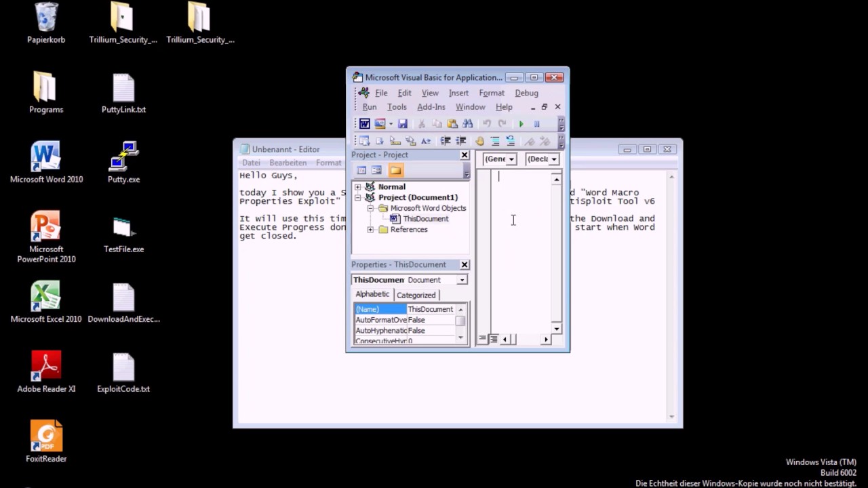Run the macro with green play icon
This screenshot has width=868, height=488.
click(x=521, y=124)
